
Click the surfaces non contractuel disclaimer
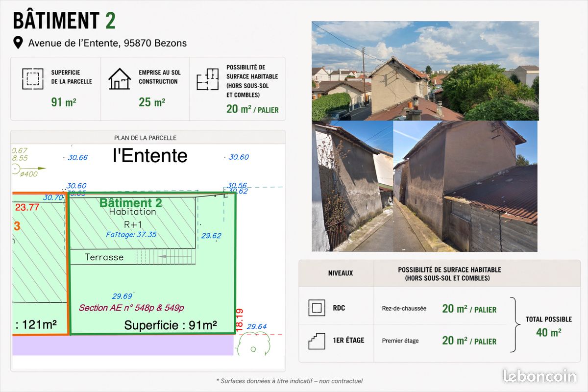[x=289, y=381]
